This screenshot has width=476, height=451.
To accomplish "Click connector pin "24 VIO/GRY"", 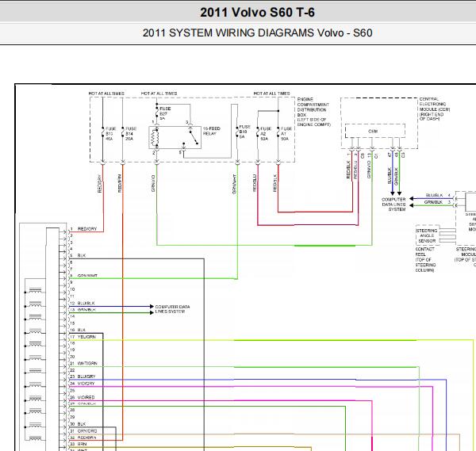I will (x=83, y=384).
